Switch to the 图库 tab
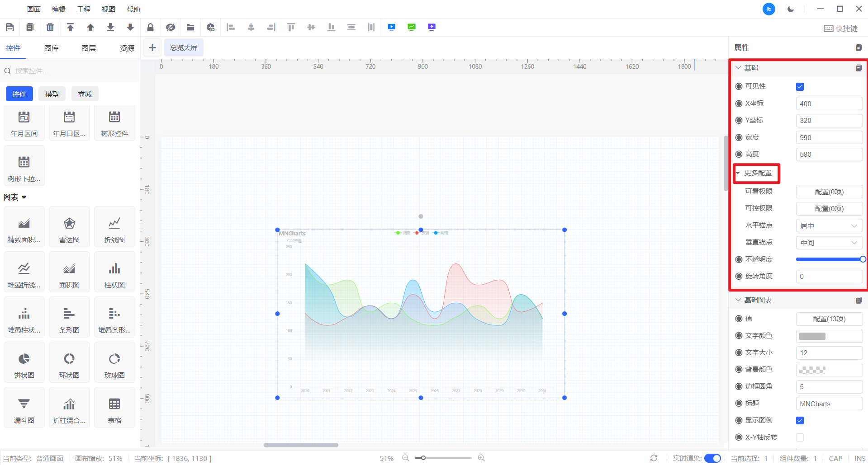The height and width of the screenshot is (465, 868). coord(52,48)
